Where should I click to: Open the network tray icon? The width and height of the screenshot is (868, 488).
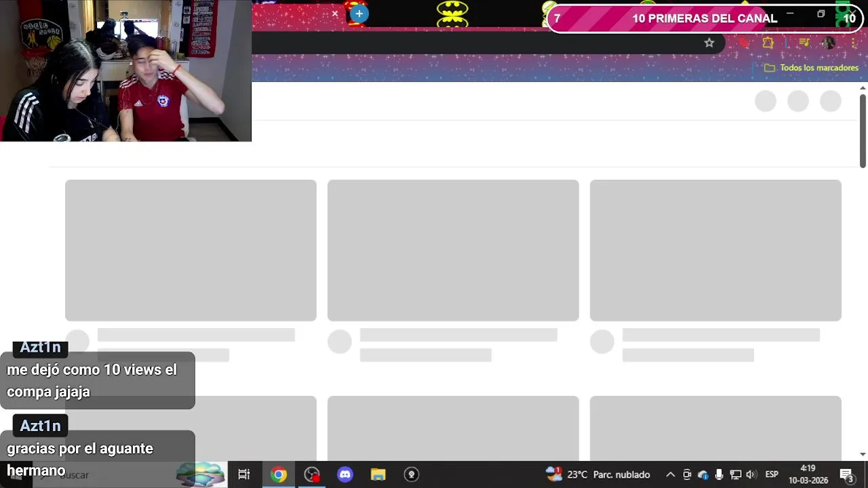[x=735, y=474]
